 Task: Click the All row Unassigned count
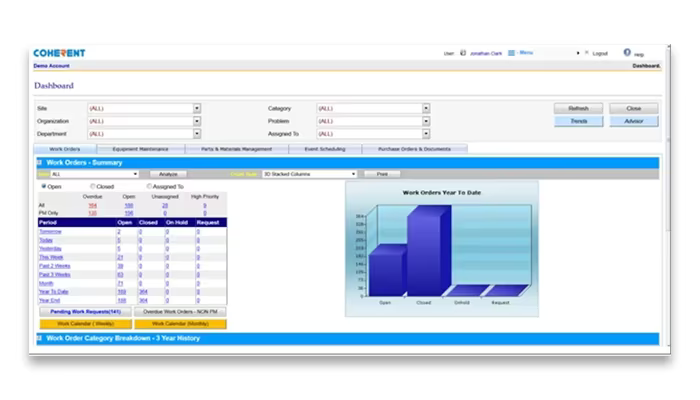coord(165,205)
